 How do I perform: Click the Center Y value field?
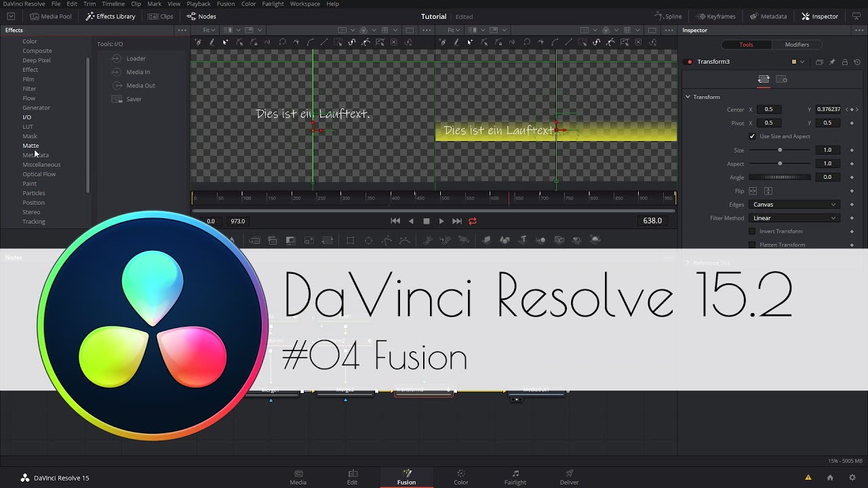828,109
